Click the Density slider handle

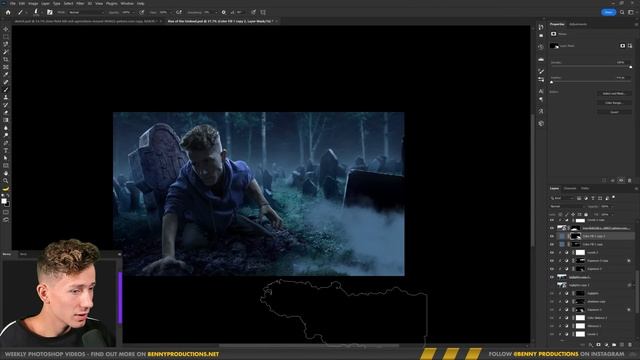point(630,67)
